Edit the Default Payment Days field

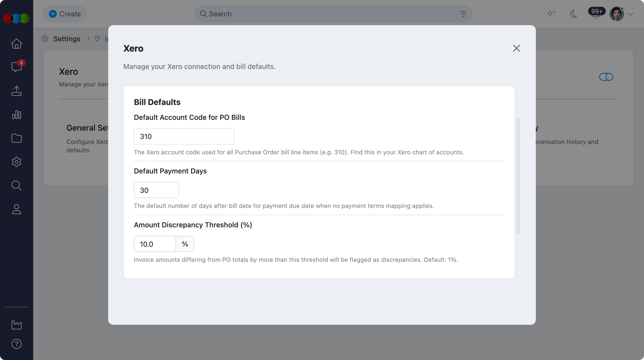pyautogui.click(x=156, y=190)
